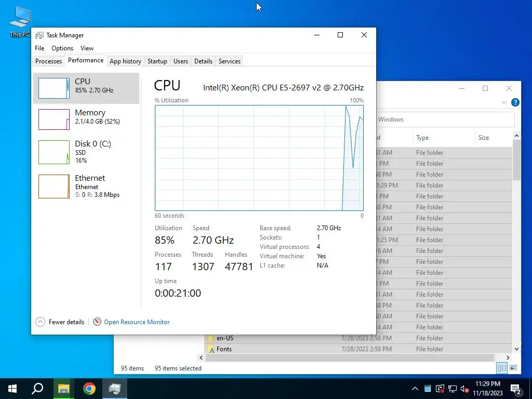The width and height of the screenshot is (532, 399).
Task: Click the CPU utilization graph area
Action: [x=259, y=158]
